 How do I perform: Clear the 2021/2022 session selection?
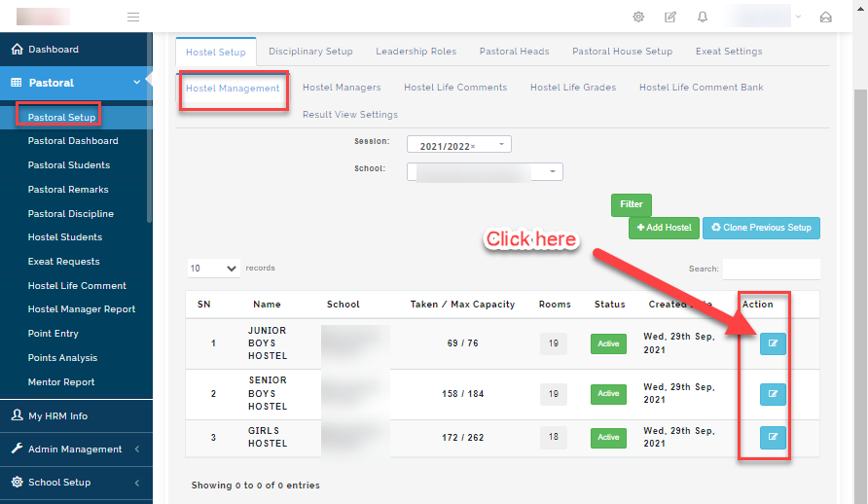[x=473, y=147]
